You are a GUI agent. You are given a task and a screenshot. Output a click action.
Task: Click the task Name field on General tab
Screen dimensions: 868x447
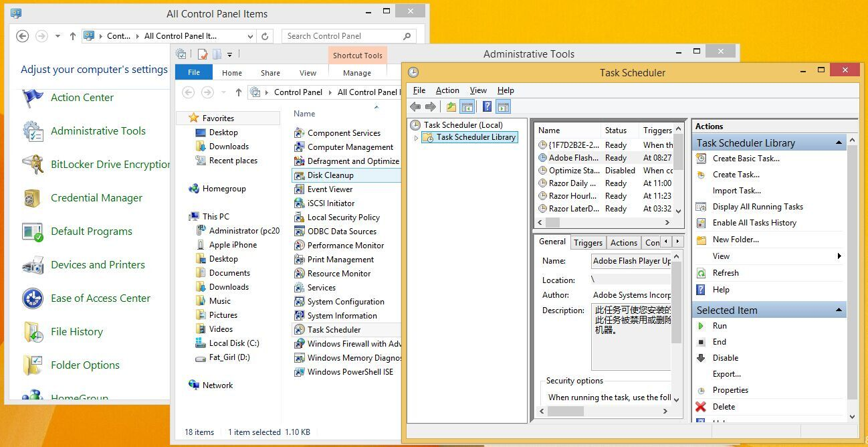point(631,261)
